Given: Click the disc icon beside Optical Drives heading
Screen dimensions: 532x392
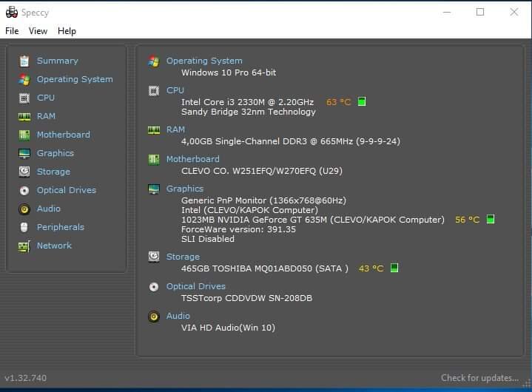Looking at the screenshot, I should point(154,287).
